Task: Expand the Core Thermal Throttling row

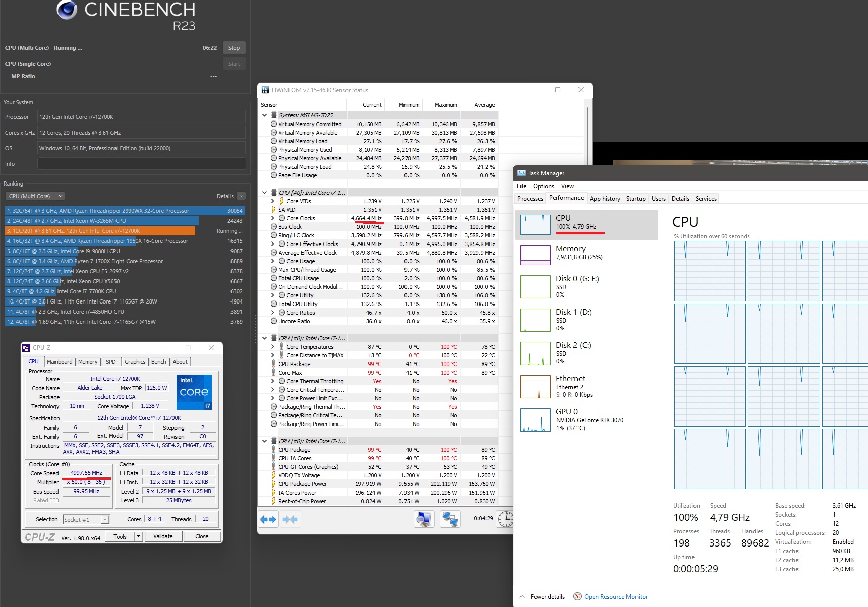Action: coord(273,381)
